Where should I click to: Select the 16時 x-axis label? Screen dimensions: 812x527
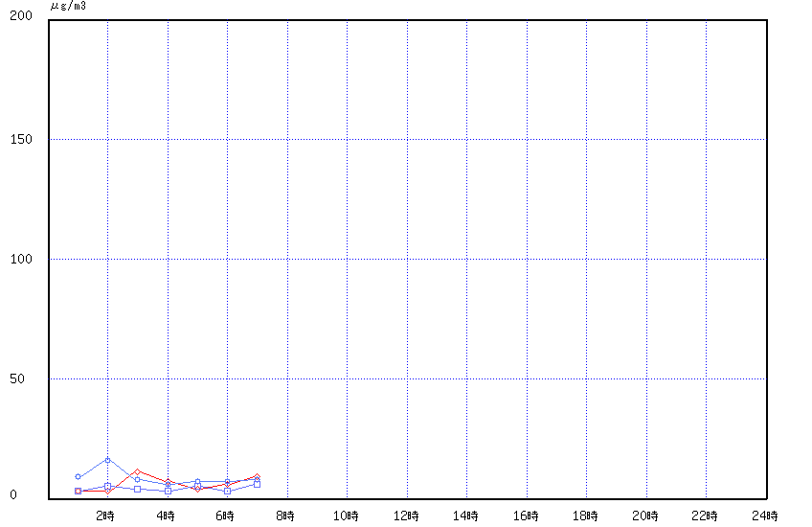(525, 516)
